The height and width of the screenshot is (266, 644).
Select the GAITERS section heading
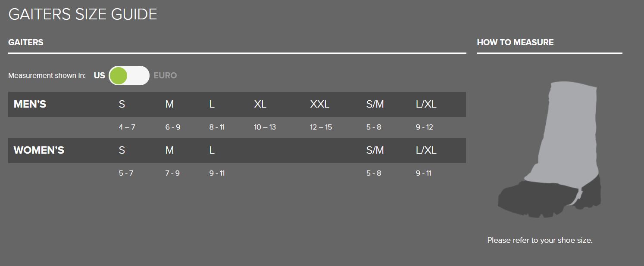tap(26, 42)
